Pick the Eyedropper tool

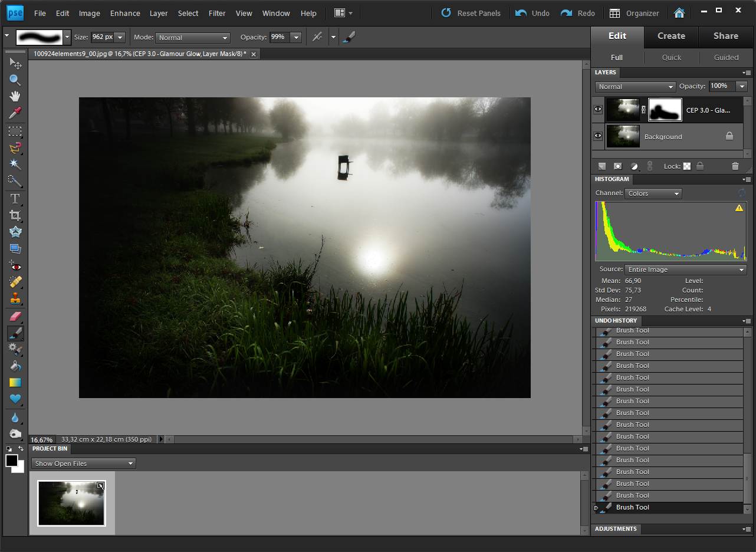click(15, 113)
